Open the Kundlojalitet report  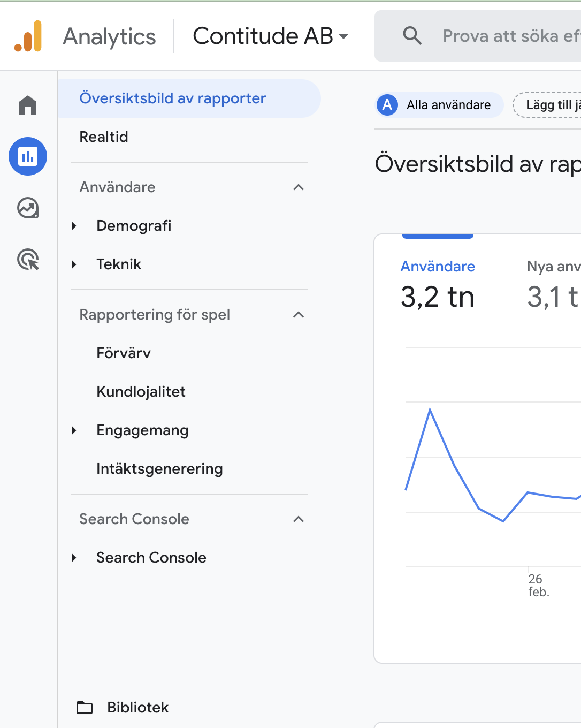pos(141,392)
